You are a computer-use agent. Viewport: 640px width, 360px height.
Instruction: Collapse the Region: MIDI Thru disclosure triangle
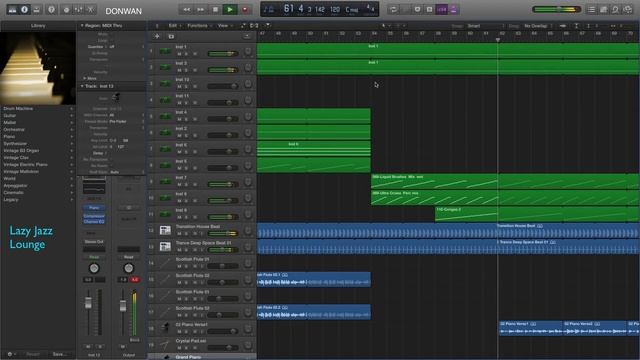point(82,26)
